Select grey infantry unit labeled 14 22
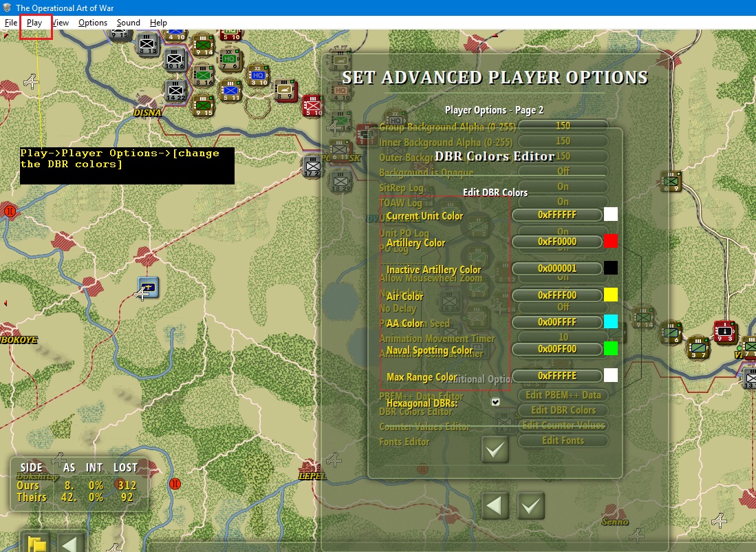This screenshot has width=756, height=552. [175, 91]
